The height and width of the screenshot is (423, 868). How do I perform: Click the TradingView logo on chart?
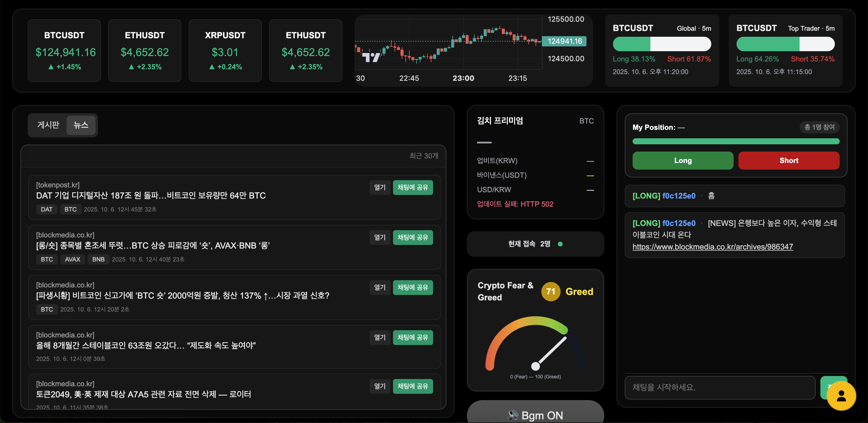coord(371,57)
